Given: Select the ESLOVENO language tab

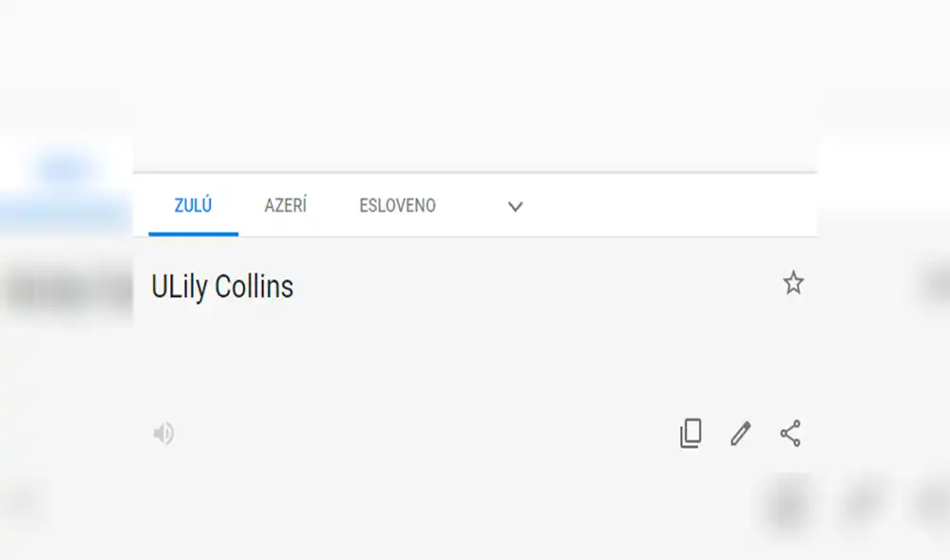Looking at the screenshot, I should pyautogui.click(x=396, y=206).
